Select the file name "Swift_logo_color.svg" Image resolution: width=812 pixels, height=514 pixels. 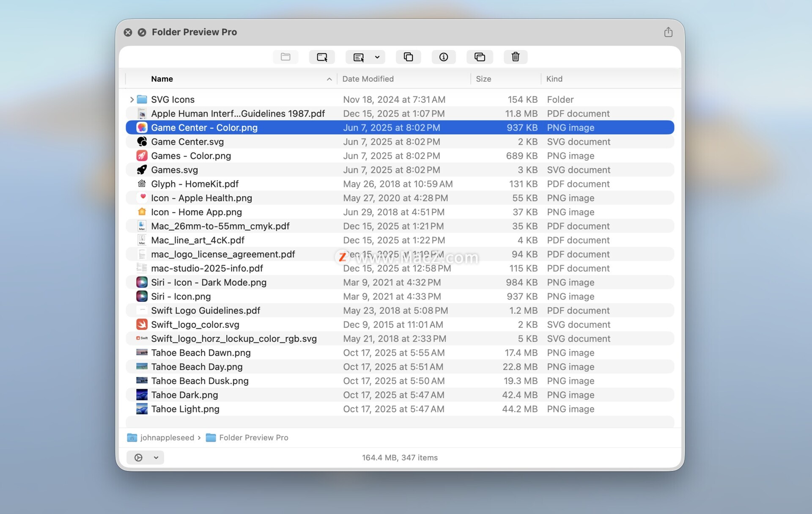click(195, 324)
